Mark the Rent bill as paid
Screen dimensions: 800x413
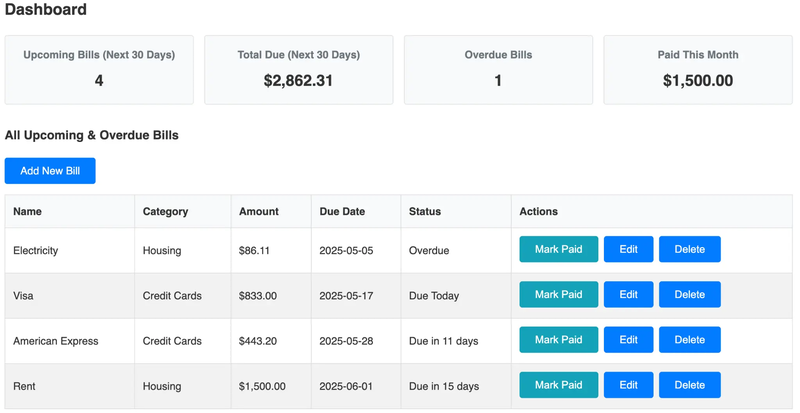tap(559, 385)
